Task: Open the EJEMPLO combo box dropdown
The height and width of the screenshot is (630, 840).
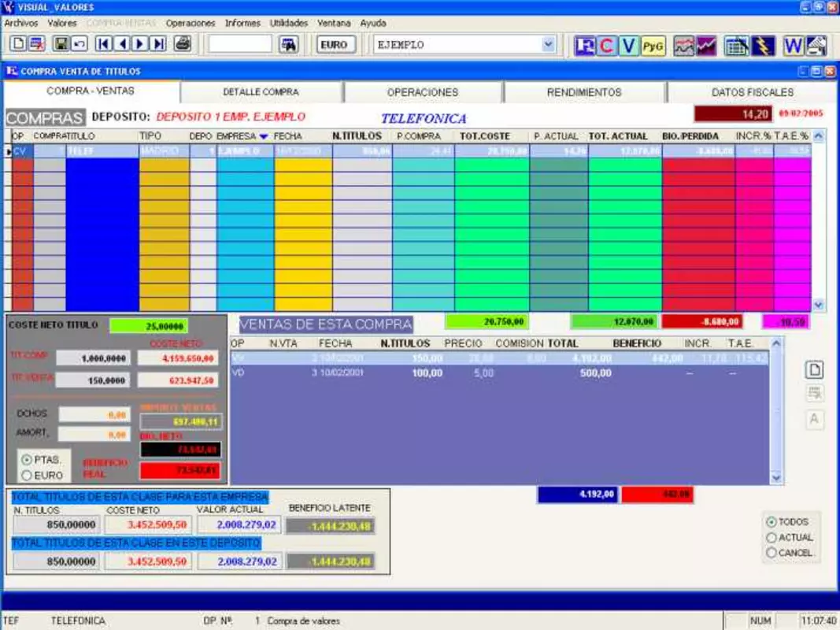Action: tap(547, 44)
